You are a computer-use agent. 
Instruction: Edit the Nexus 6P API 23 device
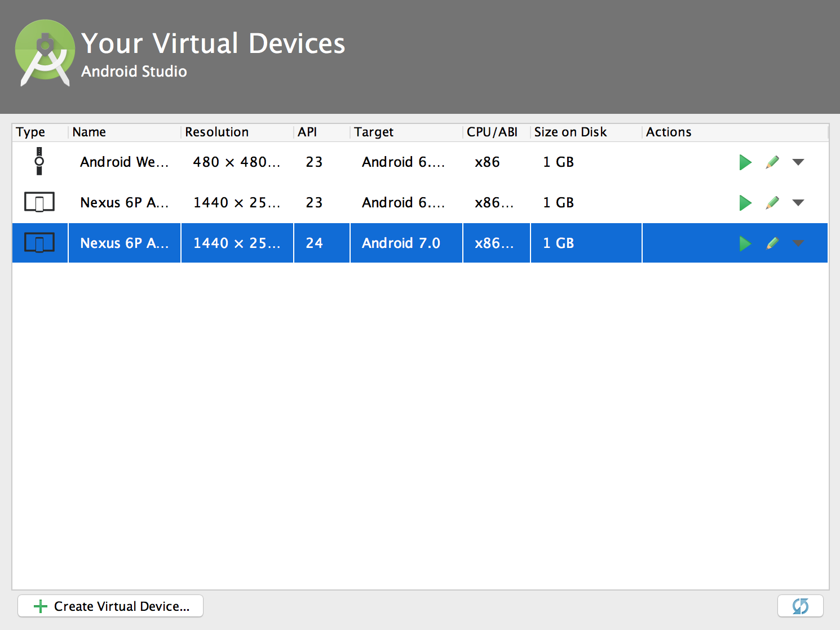tap(772, 203)
